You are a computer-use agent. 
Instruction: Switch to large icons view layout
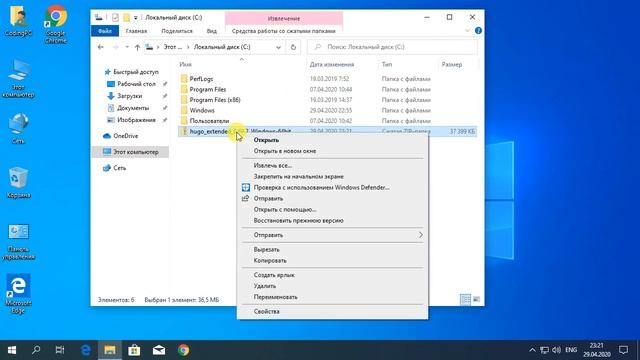pos(476,300)
